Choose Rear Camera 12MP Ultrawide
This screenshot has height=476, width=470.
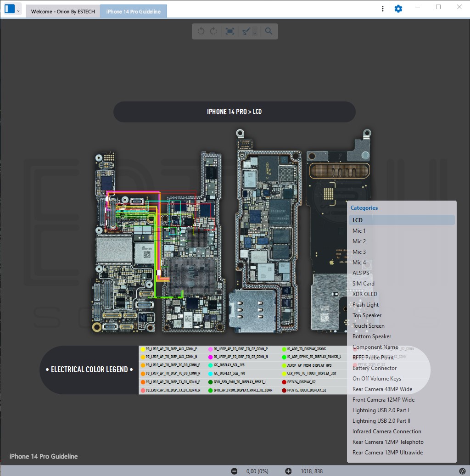[402, 453]
